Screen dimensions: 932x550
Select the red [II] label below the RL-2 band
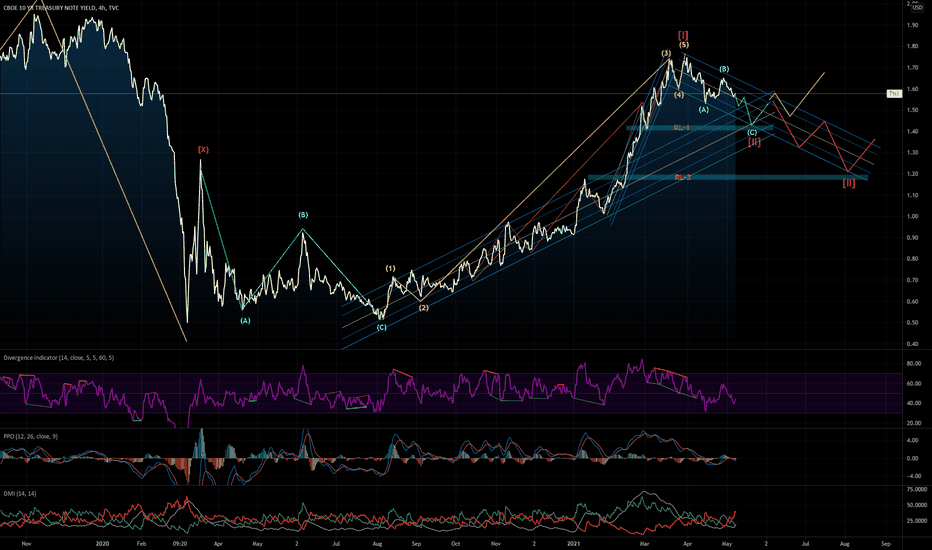(849, 183)
